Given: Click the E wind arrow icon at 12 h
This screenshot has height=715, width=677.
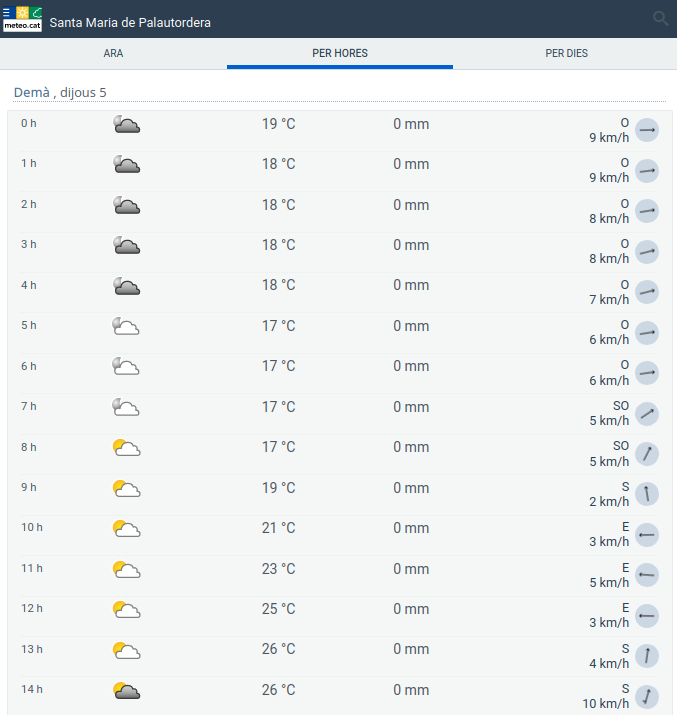Looking at the screenshot, I should [x=647, y=616].
